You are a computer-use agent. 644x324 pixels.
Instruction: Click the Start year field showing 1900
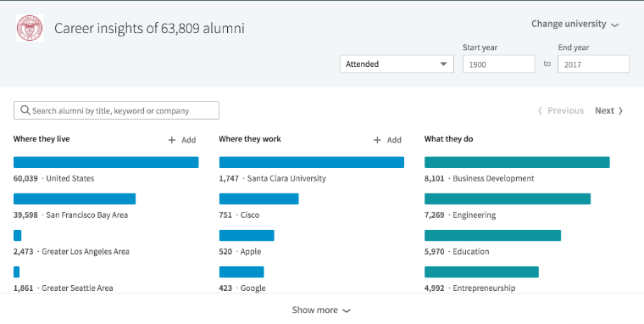pyautogui.click(x=498, y=64)
